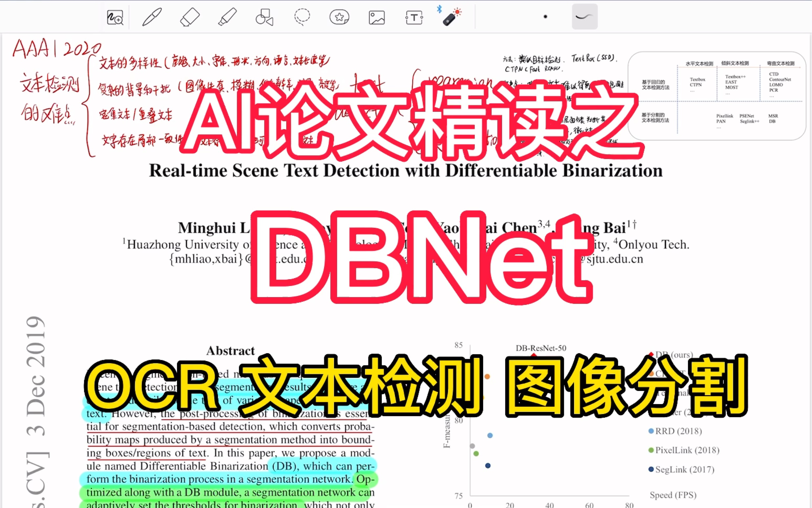Select the Lasso selection tool
The width and height of the screenshot is (812, 508).
click(302, 17)
